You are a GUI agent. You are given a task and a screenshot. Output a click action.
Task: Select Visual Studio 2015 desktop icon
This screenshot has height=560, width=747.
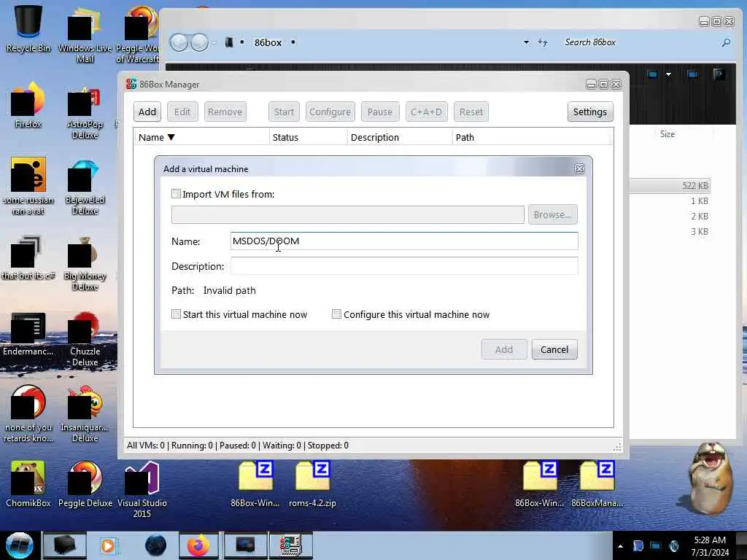coord(142,489)
